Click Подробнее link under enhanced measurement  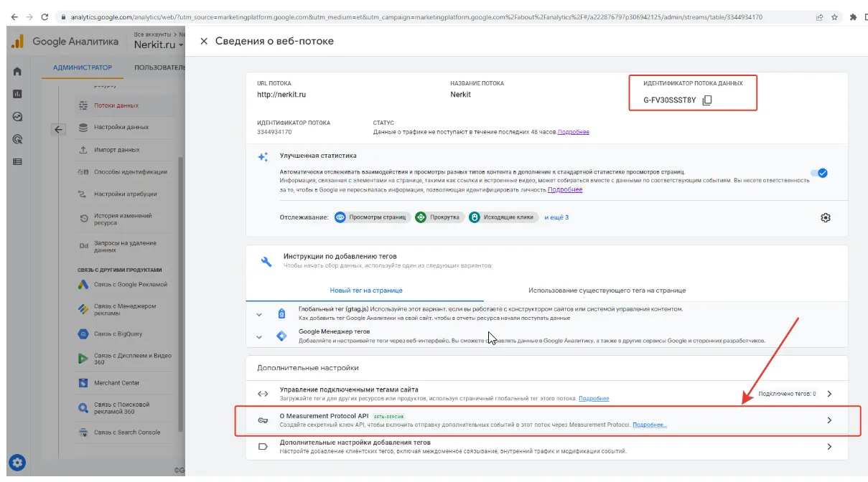(565, 190)
